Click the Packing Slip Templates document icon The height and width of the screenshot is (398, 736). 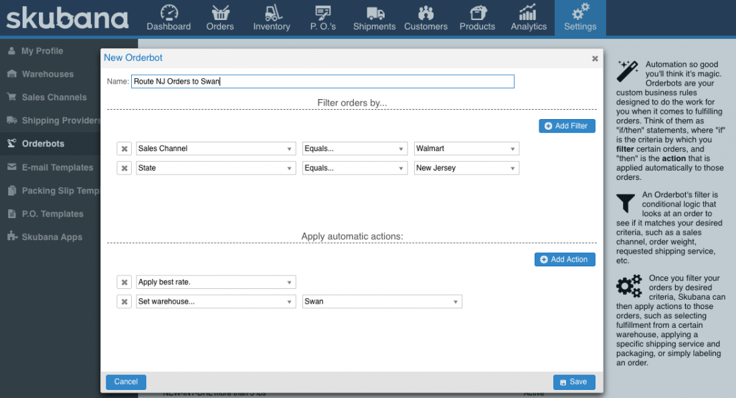point(12,190)
